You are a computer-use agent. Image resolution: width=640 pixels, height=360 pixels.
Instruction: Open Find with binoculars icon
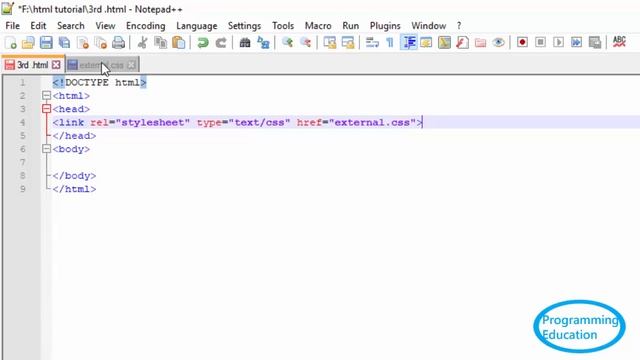(245, 42)
